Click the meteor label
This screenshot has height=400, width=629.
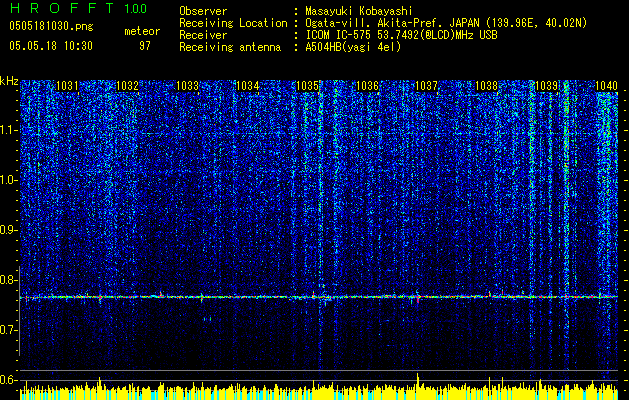pyautogui.click(x=142, y=31)
